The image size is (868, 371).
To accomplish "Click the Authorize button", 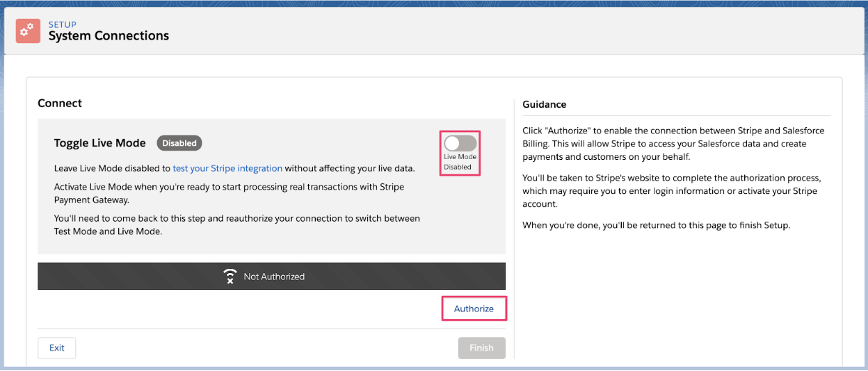I will point(474,308).
